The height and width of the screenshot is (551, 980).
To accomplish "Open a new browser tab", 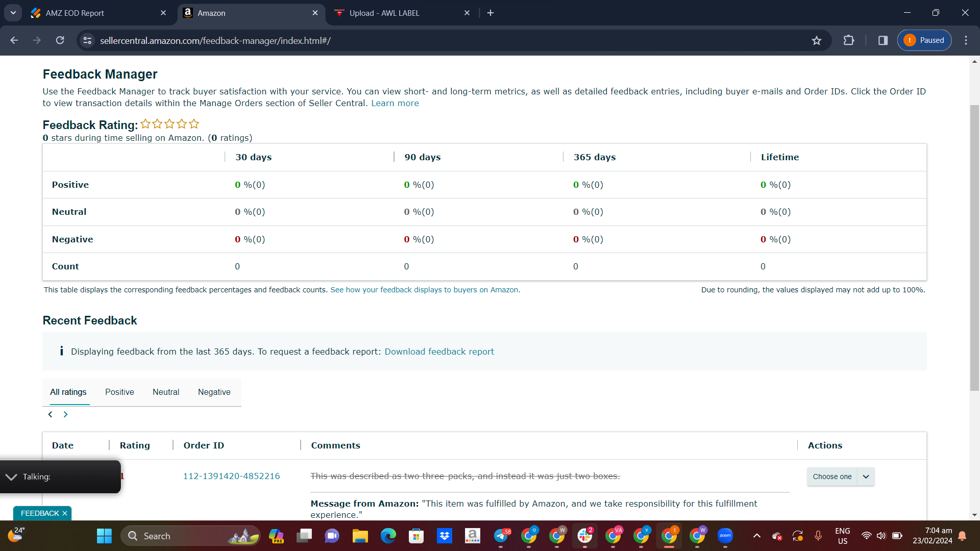I will pos(491,13).
